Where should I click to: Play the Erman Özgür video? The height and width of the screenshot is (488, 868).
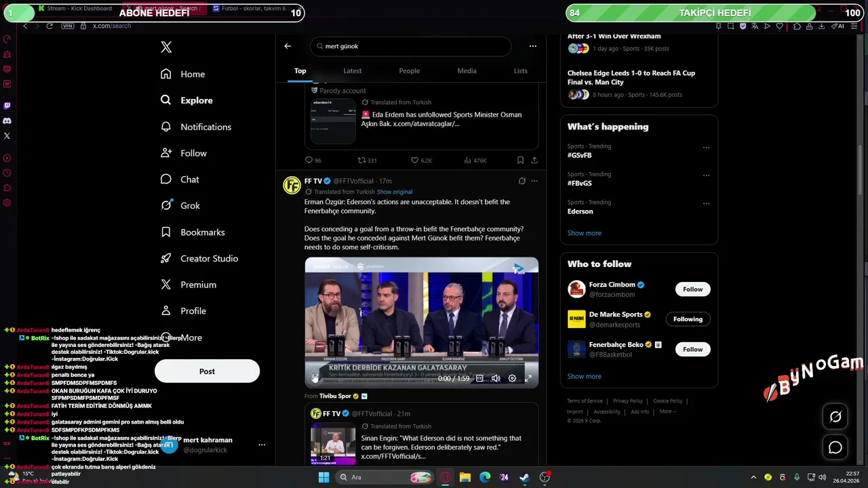click(x=315, y=378)
